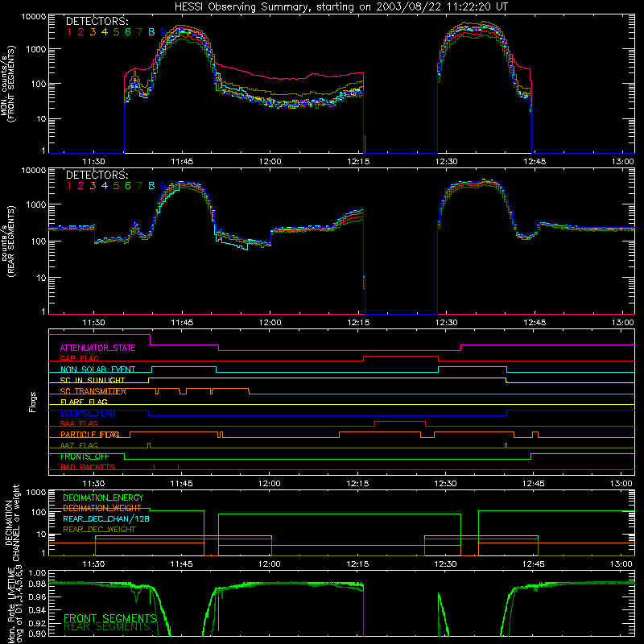The image size is (644, 644).
Task: Click the vertical Flags axis label
Action: pos(33,402)
